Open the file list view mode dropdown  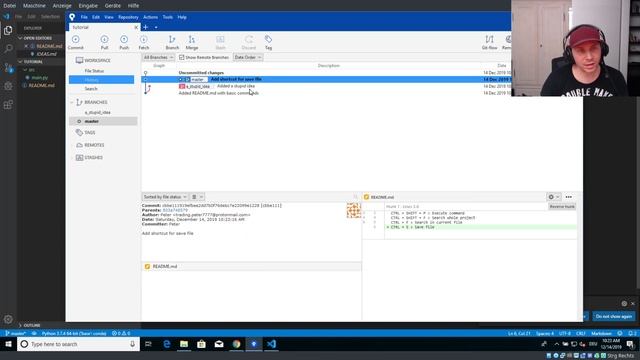[197, 197]
